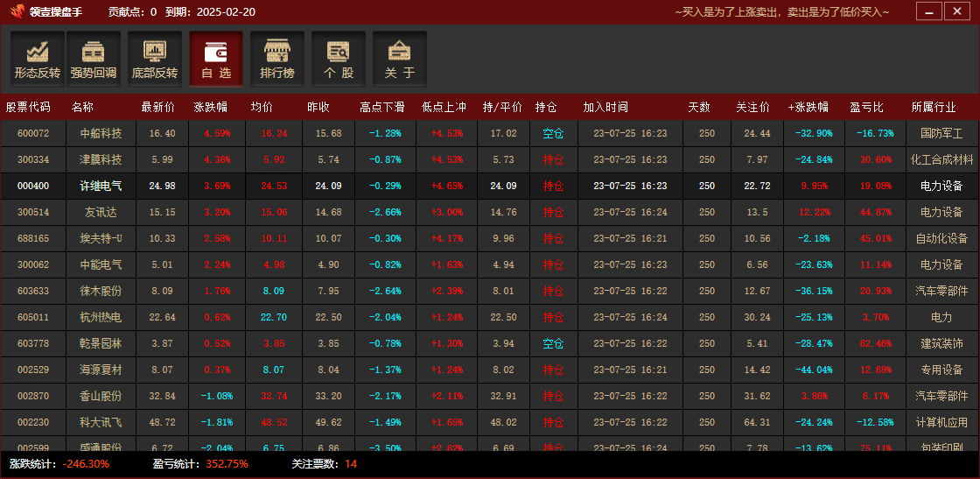Open the 个股 individual stock search
This screenshot has height=479, width=980.
click(339, 60)
